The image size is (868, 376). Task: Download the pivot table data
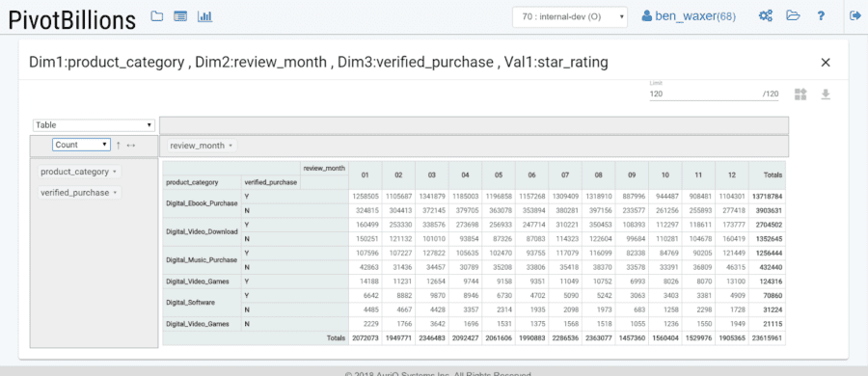pos(826,94)
